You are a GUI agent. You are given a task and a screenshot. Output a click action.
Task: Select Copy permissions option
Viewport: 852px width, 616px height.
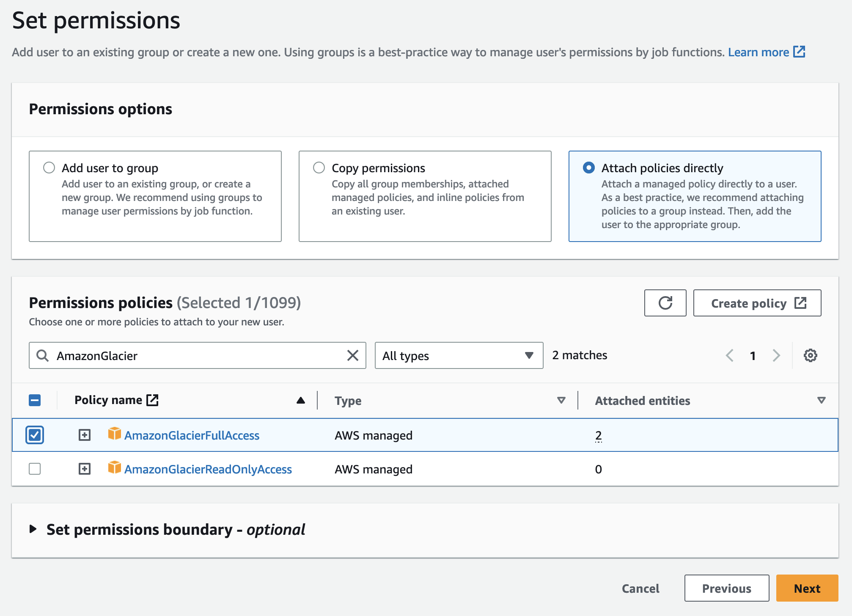[x=319, y=168]
